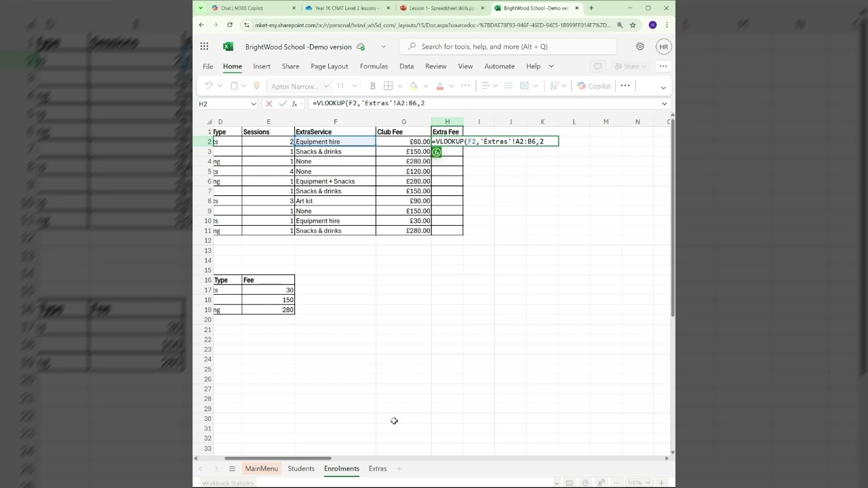
Task: Switch to the Page Layout tab
Action: [x=329, y=66]
